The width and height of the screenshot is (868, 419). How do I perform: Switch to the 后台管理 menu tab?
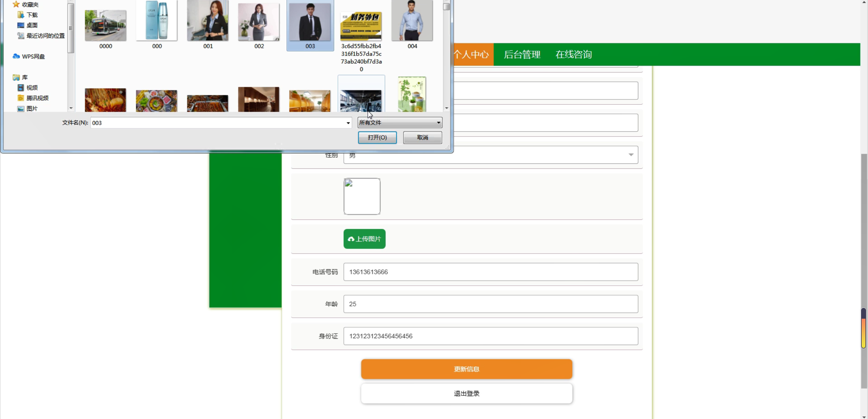tap(522, 55)
